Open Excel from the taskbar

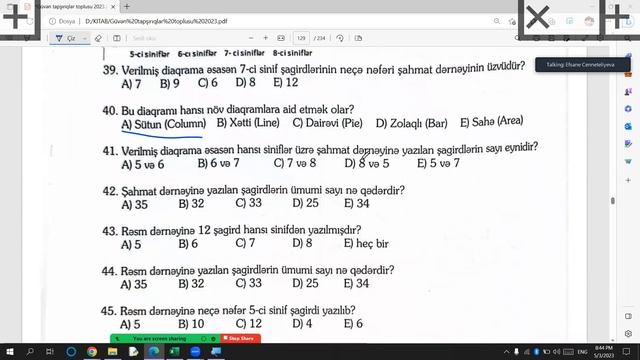click(x=175, y=351)
